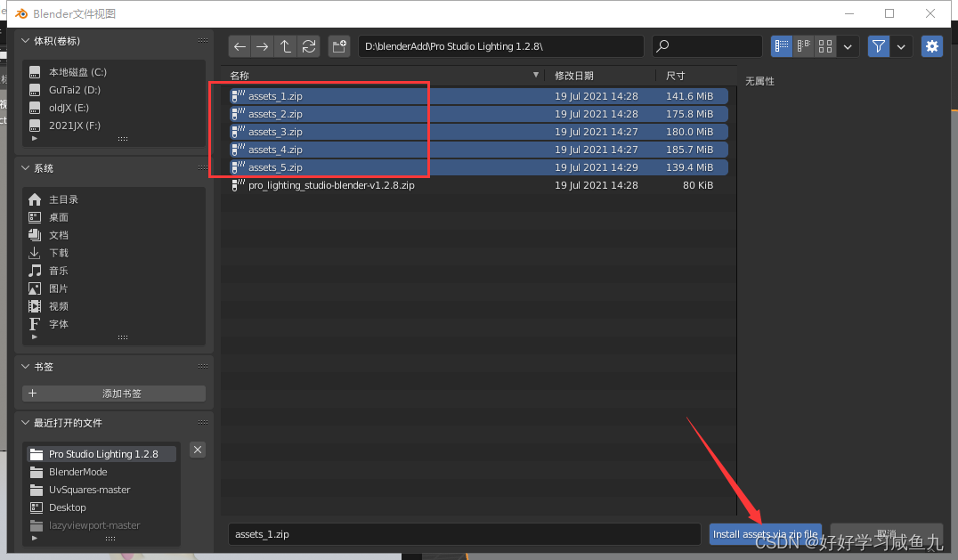
Task: Collapse the 系统 panel
Action: (25, 168)
